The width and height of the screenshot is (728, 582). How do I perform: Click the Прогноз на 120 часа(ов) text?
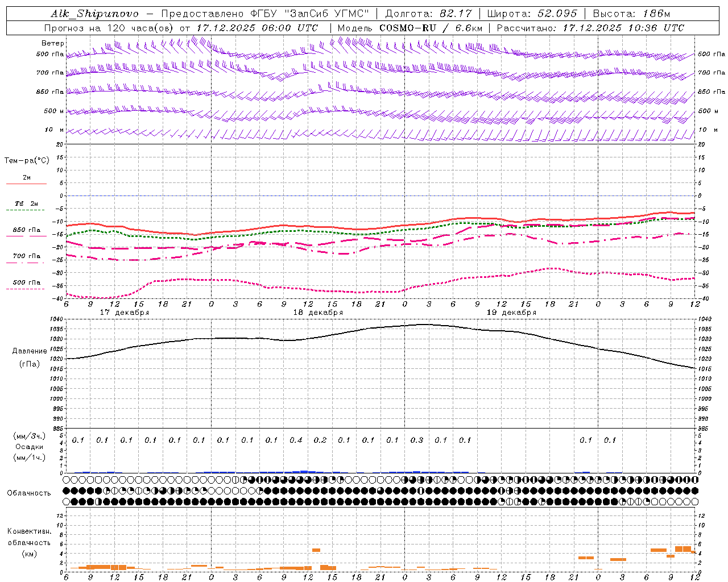tap(109, 28)
